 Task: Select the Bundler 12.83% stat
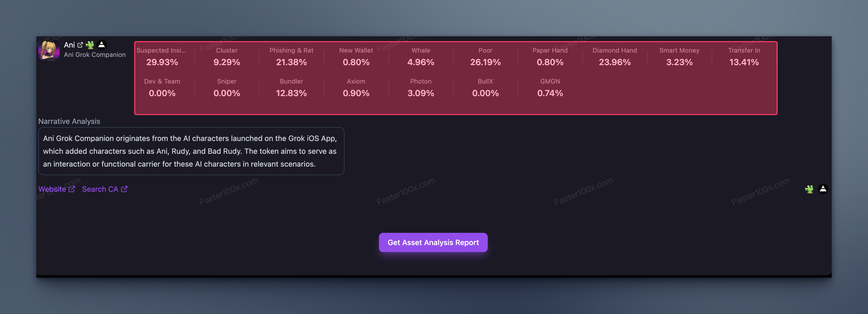pyautogui.click(x=292, y=88)
